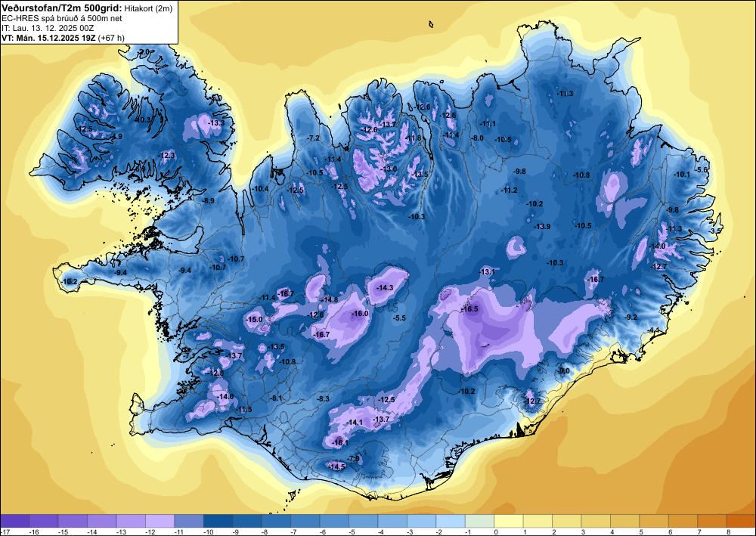Image resolution: width=756 pixels, height=536 pixels.
Task: Click the -12.8 temperature label
Action: [x=216, y=373]
